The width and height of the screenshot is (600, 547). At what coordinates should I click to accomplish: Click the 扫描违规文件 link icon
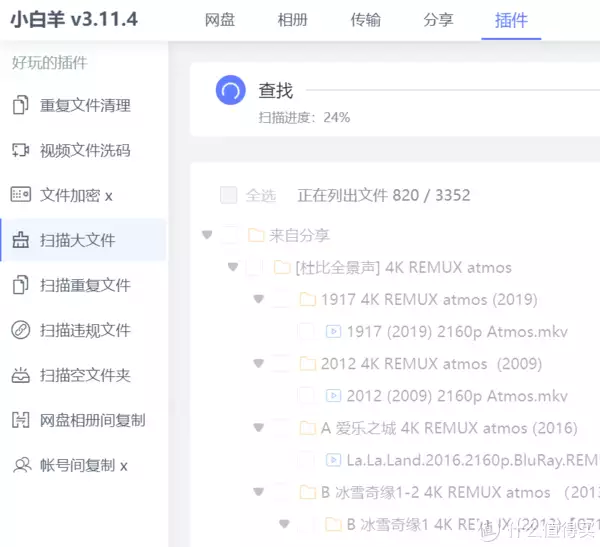coord(21,330)
